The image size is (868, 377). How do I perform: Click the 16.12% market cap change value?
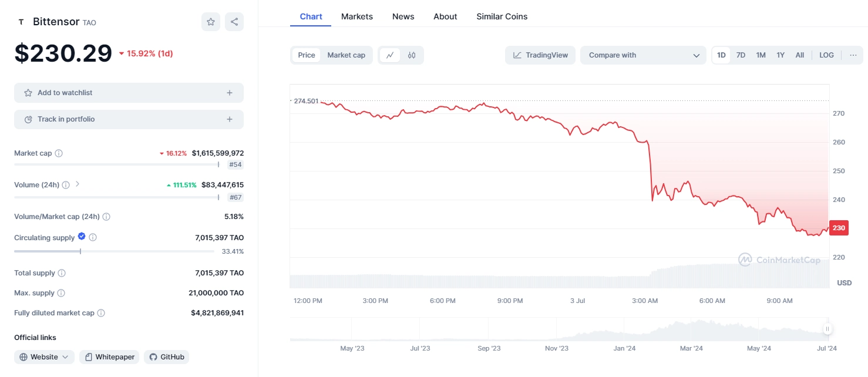click(173, 153)
